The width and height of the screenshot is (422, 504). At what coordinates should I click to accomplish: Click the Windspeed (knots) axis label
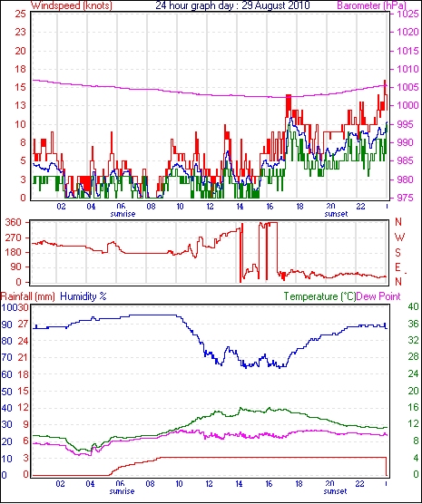click(x=72, y=5)
